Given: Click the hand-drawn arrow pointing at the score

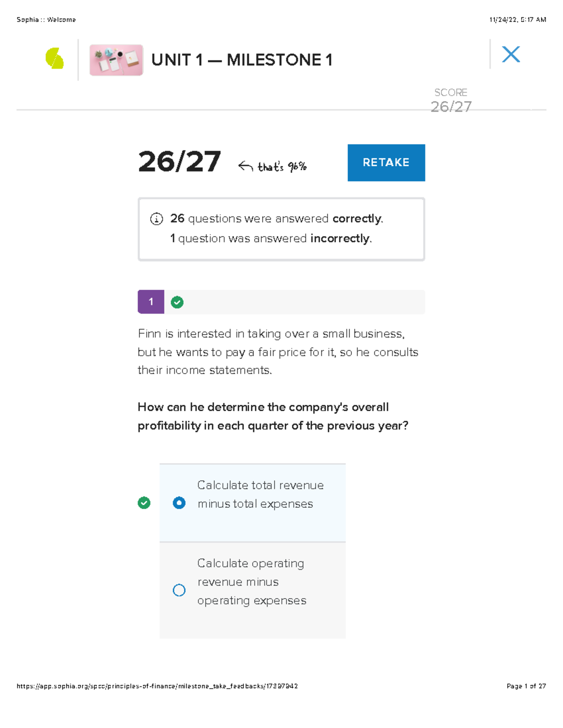Looking at the screenshot, I should click(x=245, y=166).
